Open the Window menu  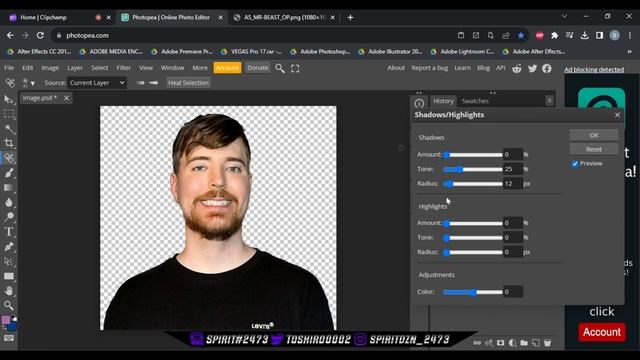pyautogui.click(x=172, y=68)
